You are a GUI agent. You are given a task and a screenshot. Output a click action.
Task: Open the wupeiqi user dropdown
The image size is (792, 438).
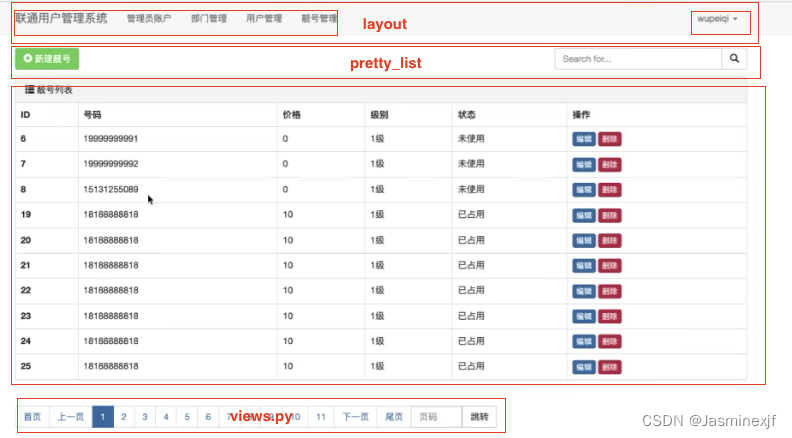pos(717,19)
